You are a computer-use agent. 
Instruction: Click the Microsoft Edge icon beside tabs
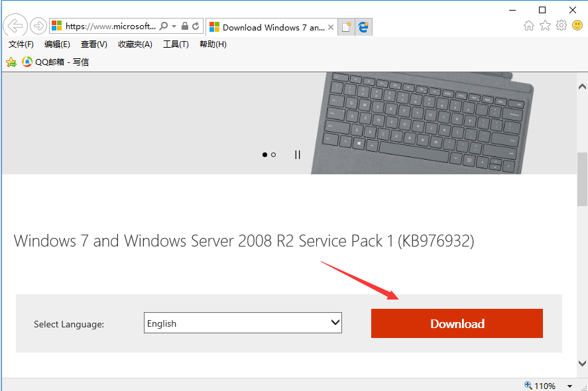(364, 27)
